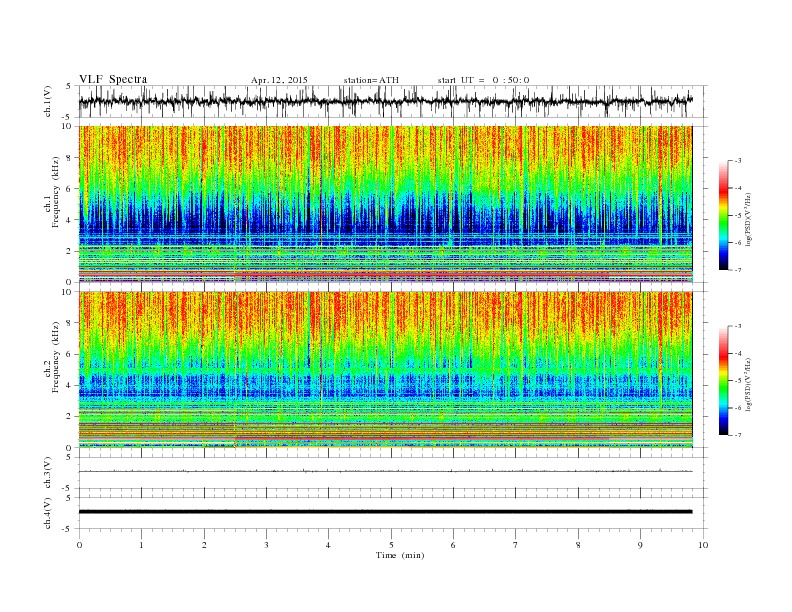Click the lower 'log(PSD)(V²/Hz)' colorbar label
This screenshot has height=612, width=792.
[x=748, y=384]
